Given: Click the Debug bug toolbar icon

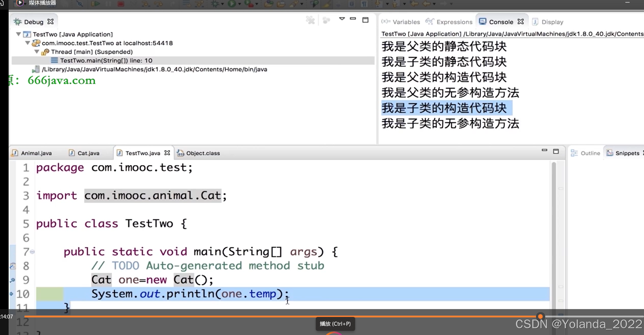Looking at the screenshot, I should point(215,4).
